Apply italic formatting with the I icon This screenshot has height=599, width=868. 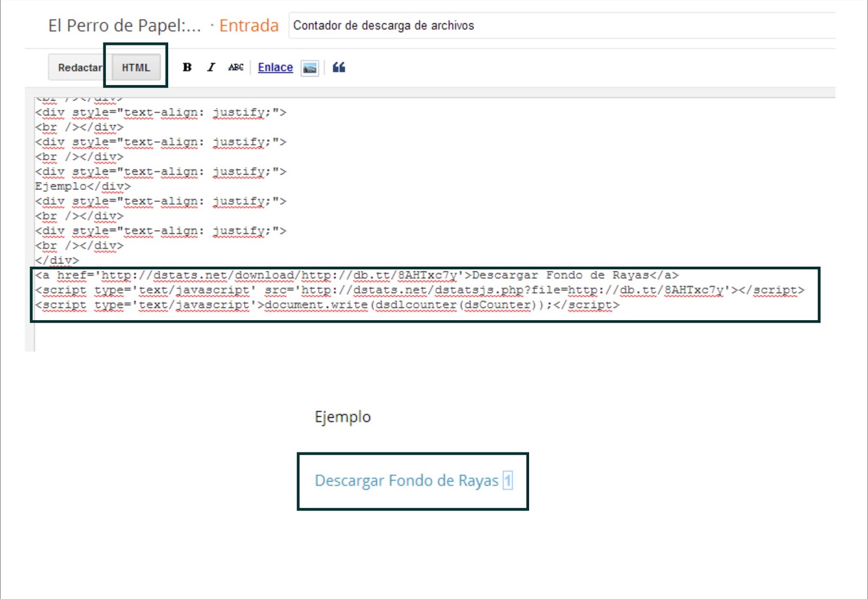211,67
